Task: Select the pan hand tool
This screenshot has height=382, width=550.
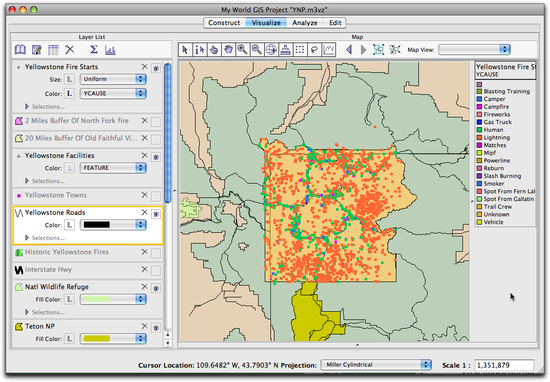Action: [228, 49]
